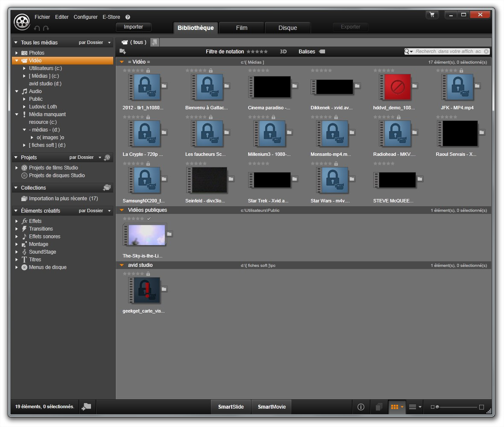
Task: Click the small thumbnail size icon
Action: pyautogui.click(x=432, y=407)
